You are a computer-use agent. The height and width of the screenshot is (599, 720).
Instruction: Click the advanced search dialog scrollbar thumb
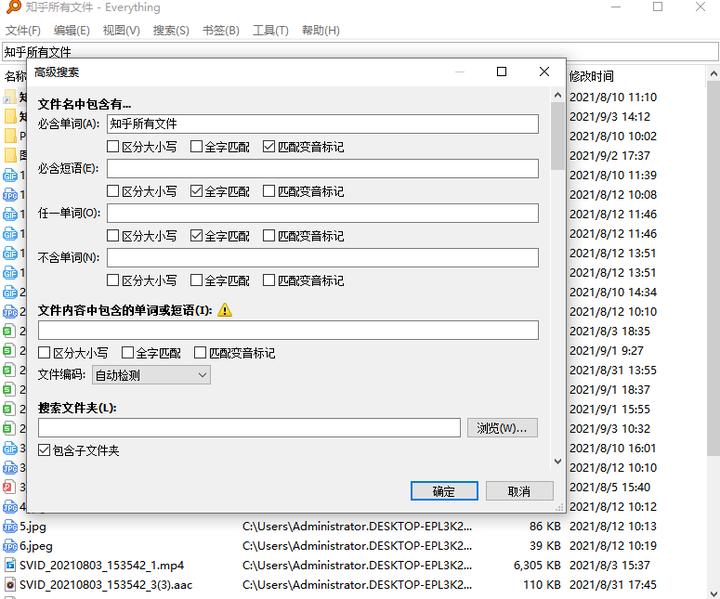pyautogui.click(x=558, y=136)
